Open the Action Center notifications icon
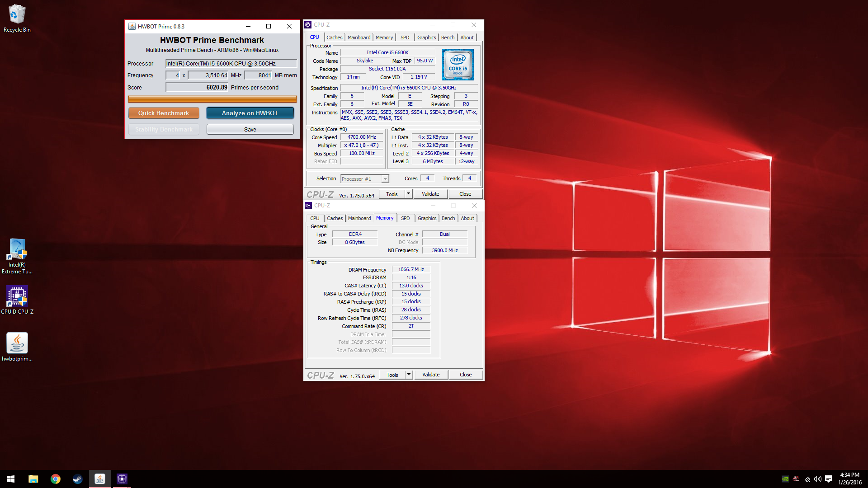The width and height of the screenshot is (868, 488). [829, 479]
